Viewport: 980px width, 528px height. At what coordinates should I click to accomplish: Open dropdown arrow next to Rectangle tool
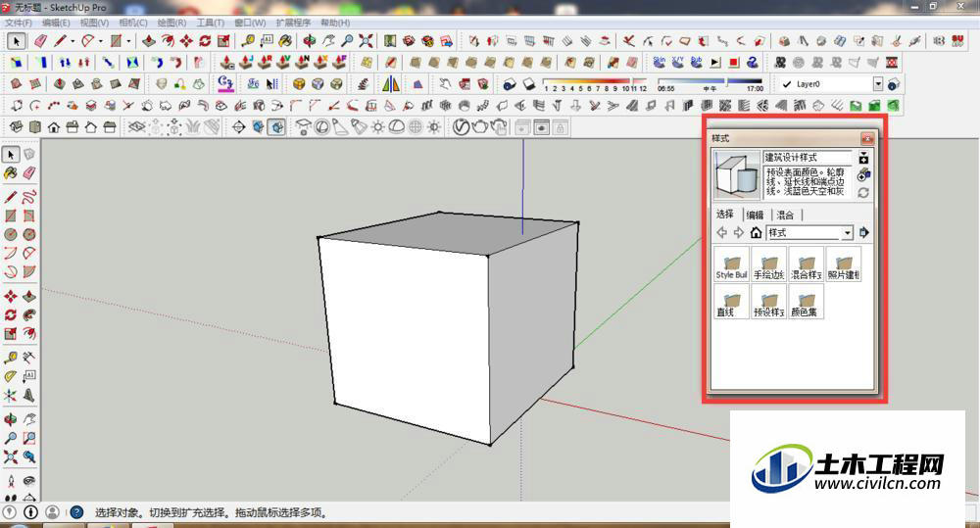coord(128,41)
